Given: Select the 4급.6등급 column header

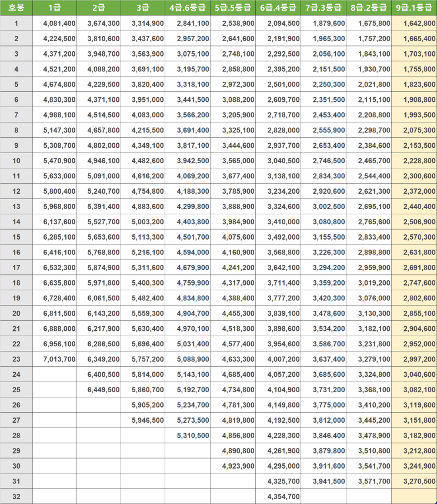Looking at the screenshot, I should point(188,8).
